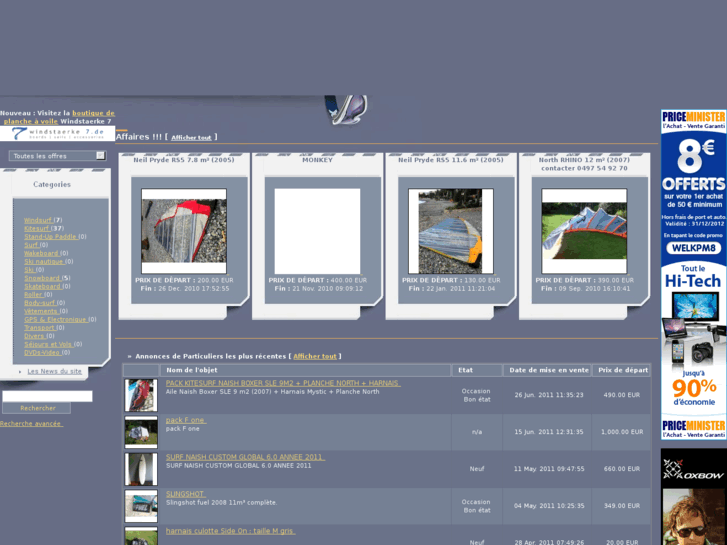Open the PriceMinister 8€ offerts ad
Image resolution: width=727 pixels, height=545 pixels.
click(694, 275)
